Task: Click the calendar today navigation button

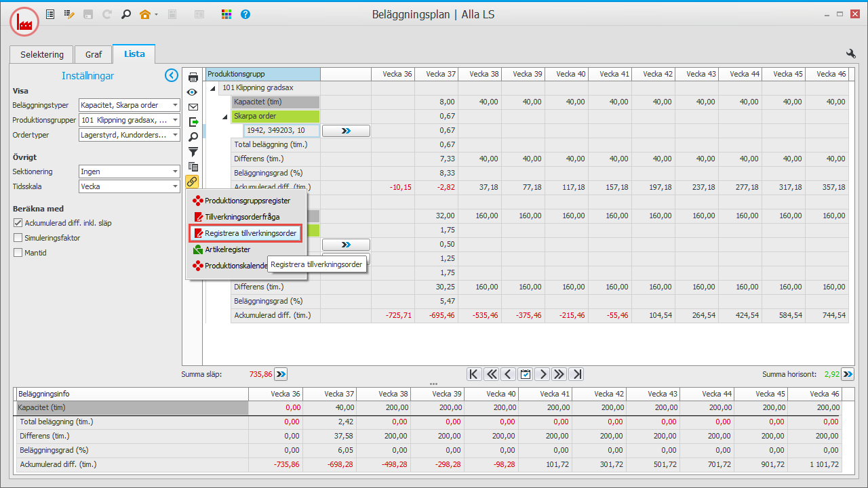Action: (525, 374)
